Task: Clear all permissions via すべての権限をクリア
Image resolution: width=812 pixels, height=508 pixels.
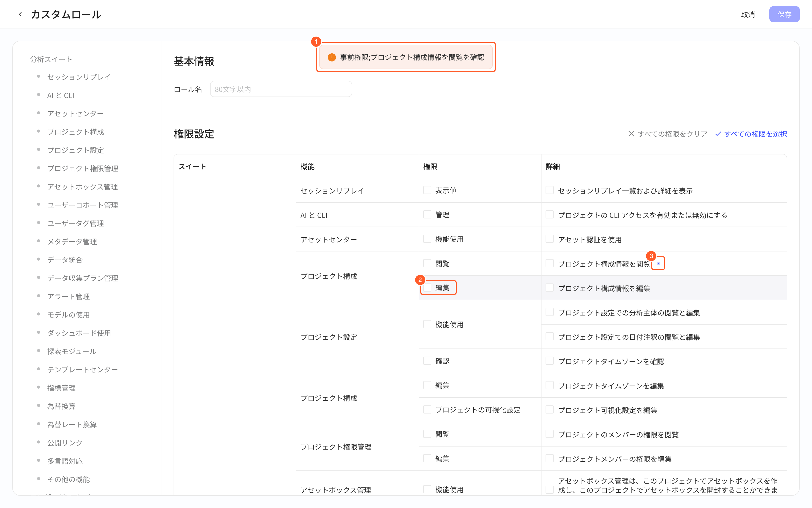Action: [x=668, y=134]
